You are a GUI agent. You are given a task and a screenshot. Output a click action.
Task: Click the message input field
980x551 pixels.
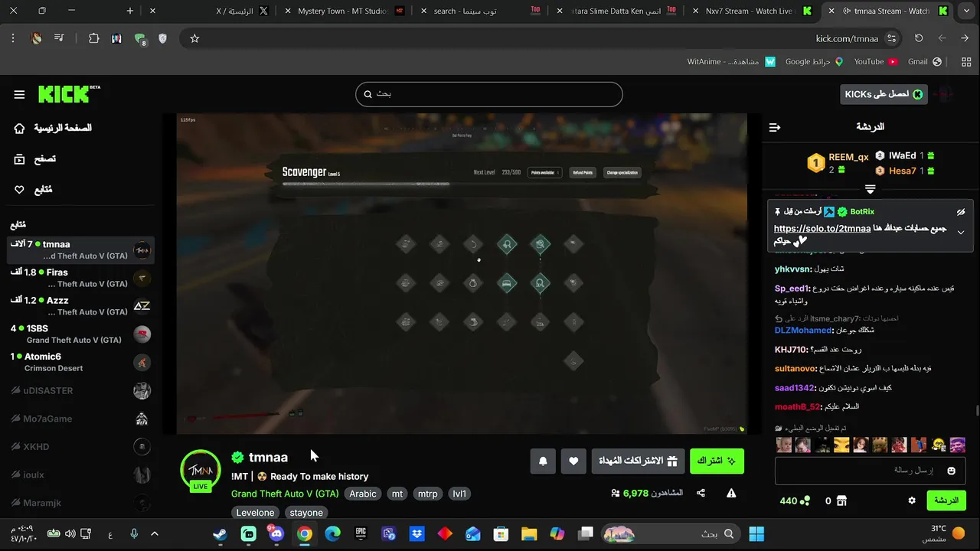point(870,471)
